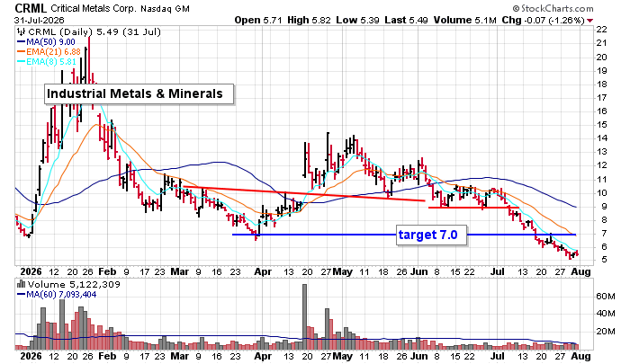Click the candlestick icon beside CRML (Daily)

22,32
